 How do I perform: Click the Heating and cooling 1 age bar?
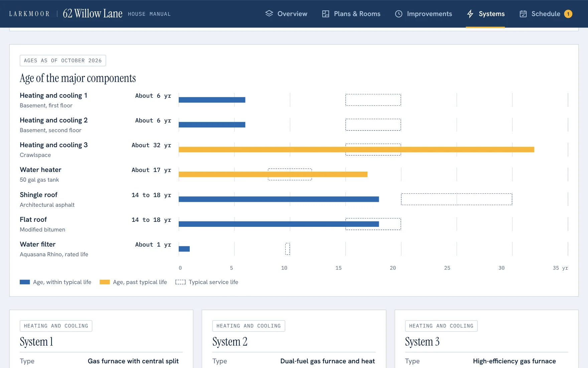coord(212,100)
